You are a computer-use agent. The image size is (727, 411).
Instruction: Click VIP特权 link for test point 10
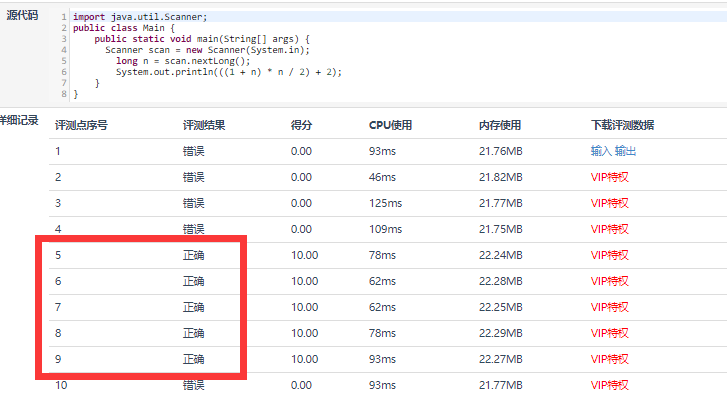pyautogui.click(x=610, y=385)
